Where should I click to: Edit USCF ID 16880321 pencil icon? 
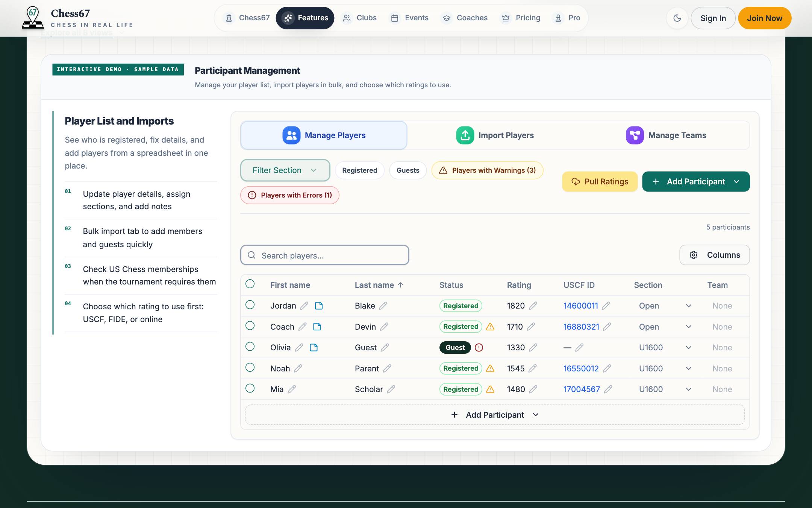click(x=607, y=327)
